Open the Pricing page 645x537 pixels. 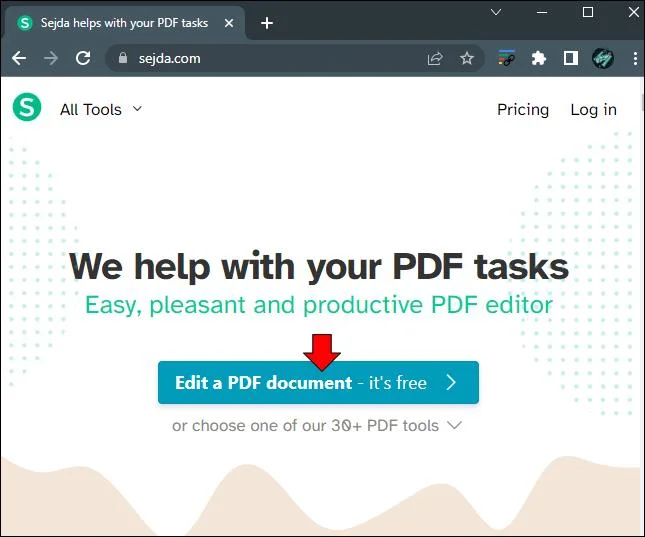click(523, 109)
